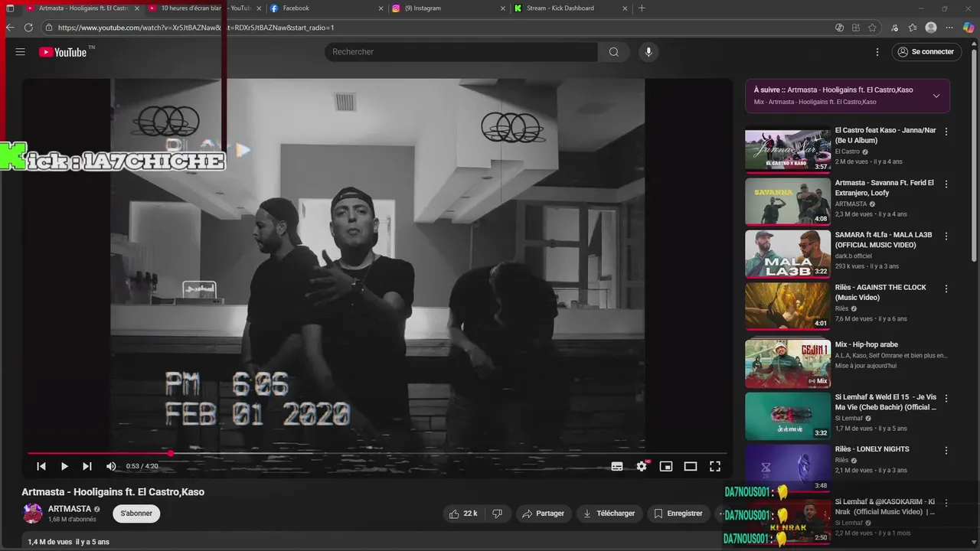
Task: Start voice search with the microphone
Action: (648, 52)
